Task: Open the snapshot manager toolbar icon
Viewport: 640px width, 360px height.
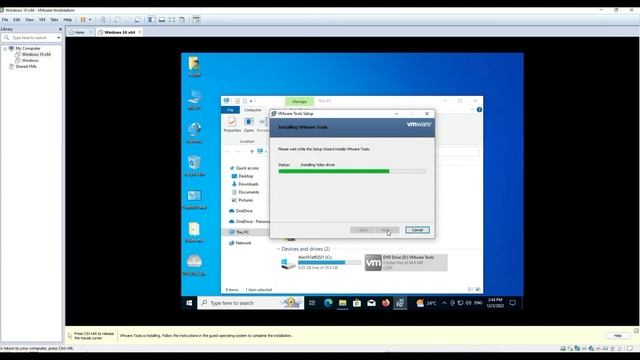Action: pos(138,20)
